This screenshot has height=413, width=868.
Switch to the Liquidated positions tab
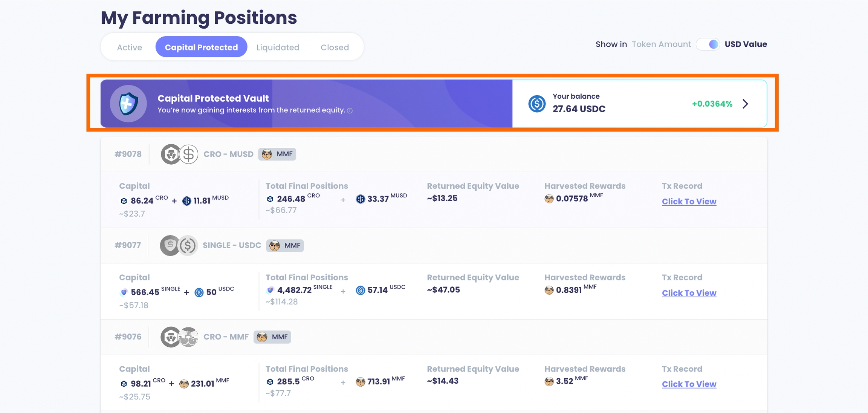click(x=278, y=47)
